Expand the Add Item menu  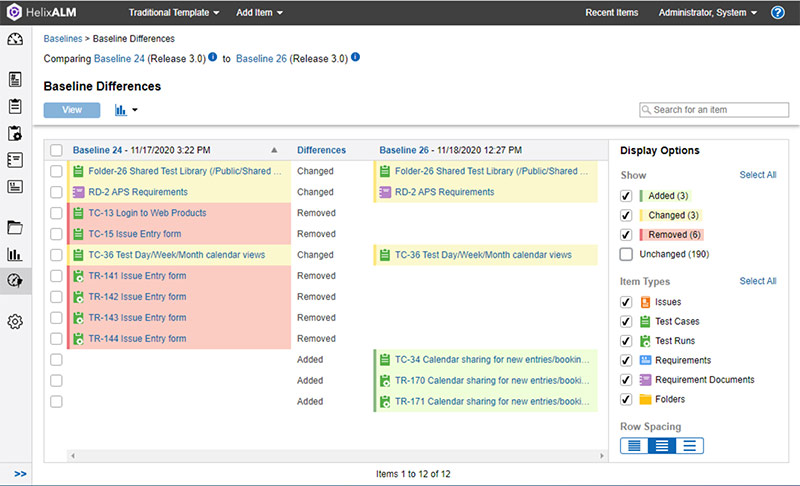(x=259, y=13)
